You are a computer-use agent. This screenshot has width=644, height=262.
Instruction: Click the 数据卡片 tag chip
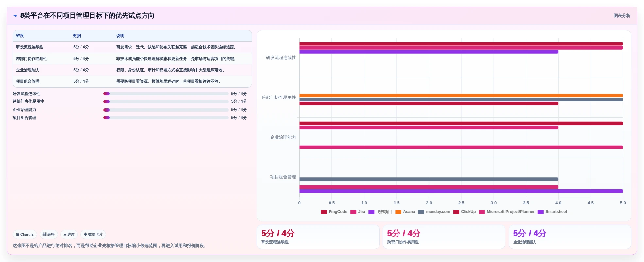point(93,234)
